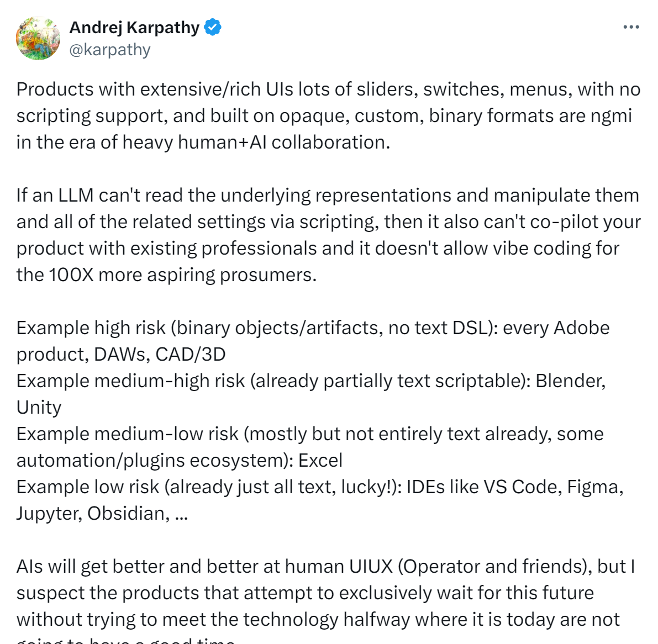Image resolution: width=658 pixels, height=644 pixels.
Task: Click the "Example medium-high risk" line
Action: 311,394
